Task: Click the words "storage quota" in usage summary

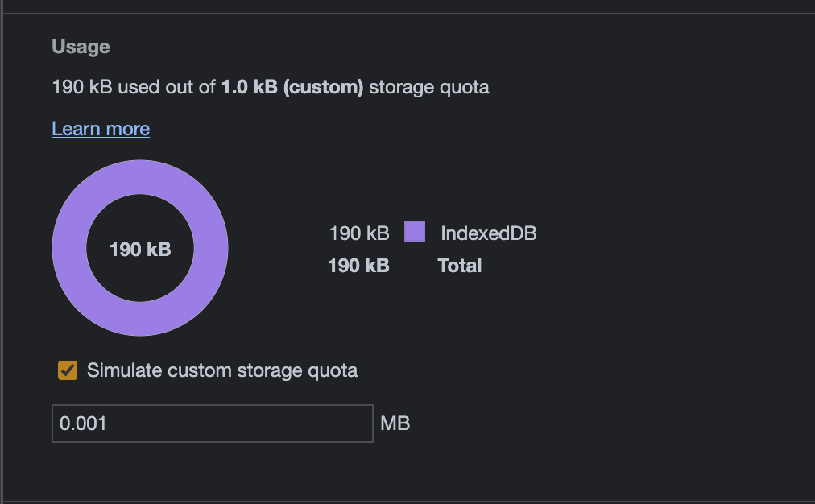Action: point(429,87)
